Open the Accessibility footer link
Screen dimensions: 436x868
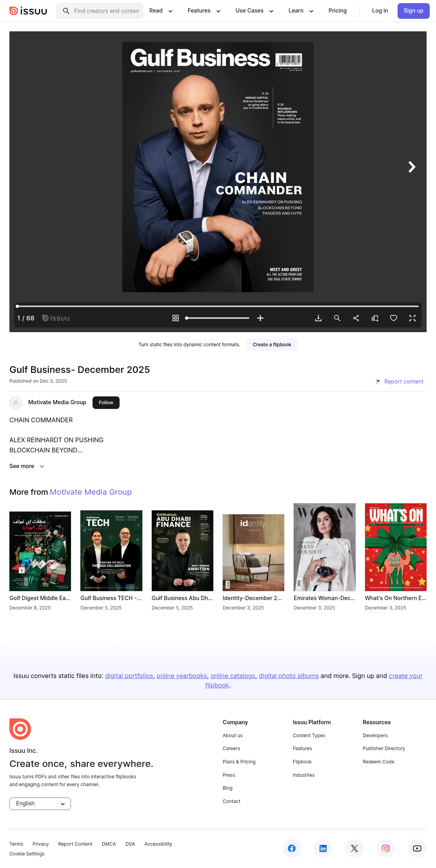(x=158, y=844)
